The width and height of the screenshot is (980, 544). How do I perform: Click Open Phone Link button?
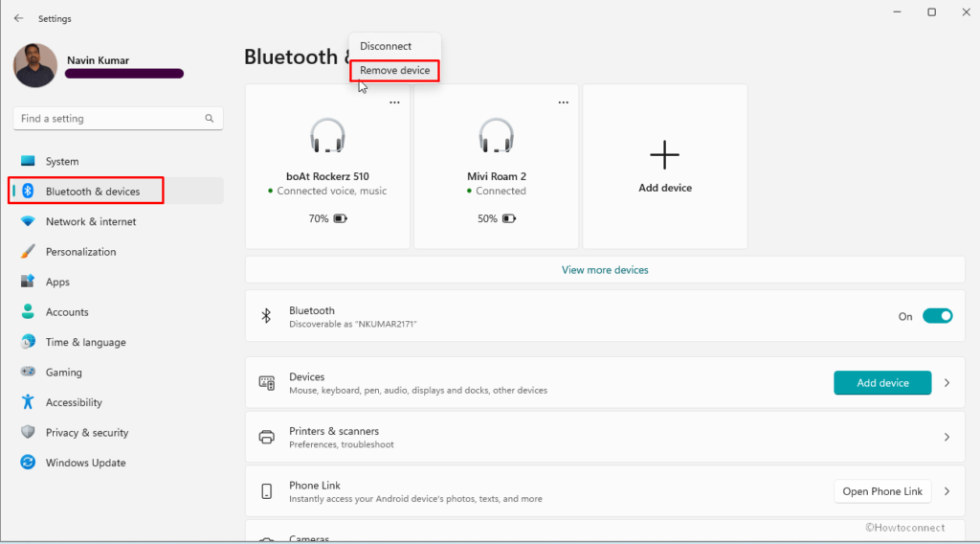point(882,491)
